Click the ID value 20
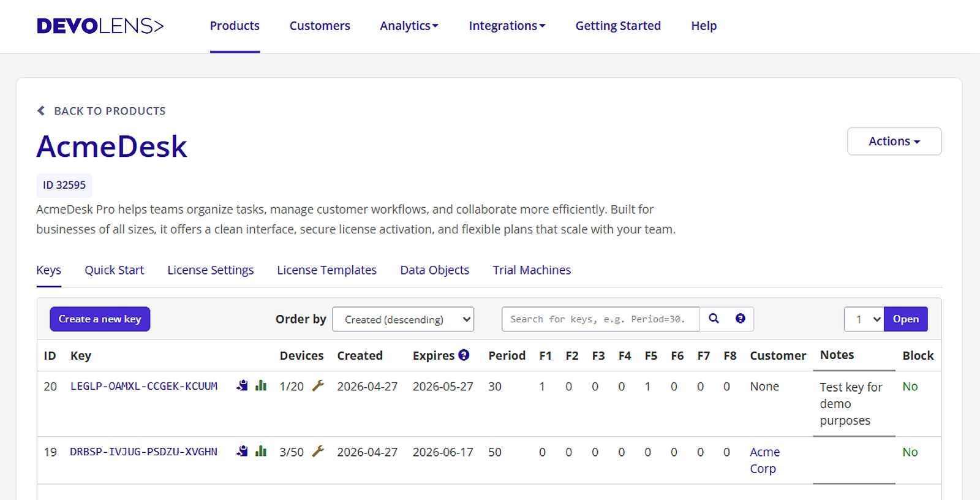The width and height of the screenshot is (980, 500). click(x=50, y=387)
